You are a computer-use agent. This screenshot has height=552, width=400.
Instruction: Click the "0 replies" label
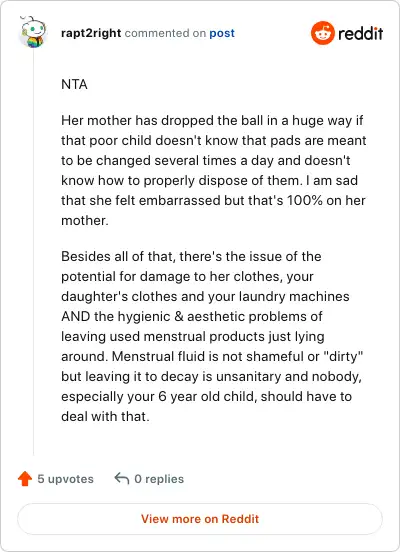pyautogui.click(x=159, y=479)
